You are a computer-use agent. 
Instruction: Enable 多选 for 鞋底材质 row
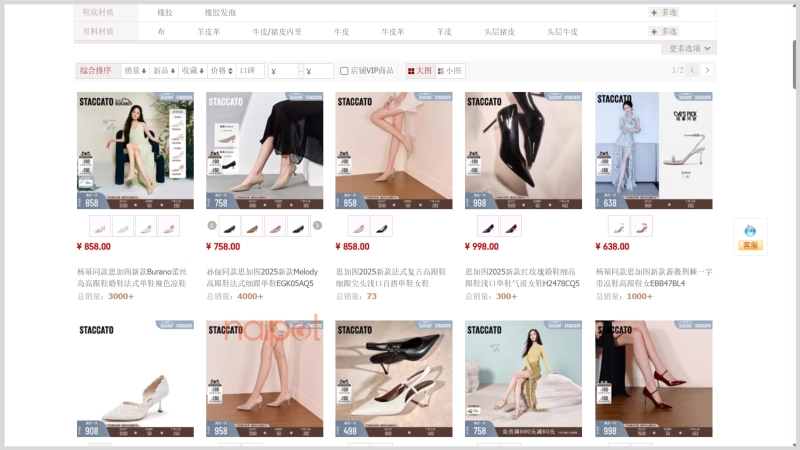click(664, 12)
